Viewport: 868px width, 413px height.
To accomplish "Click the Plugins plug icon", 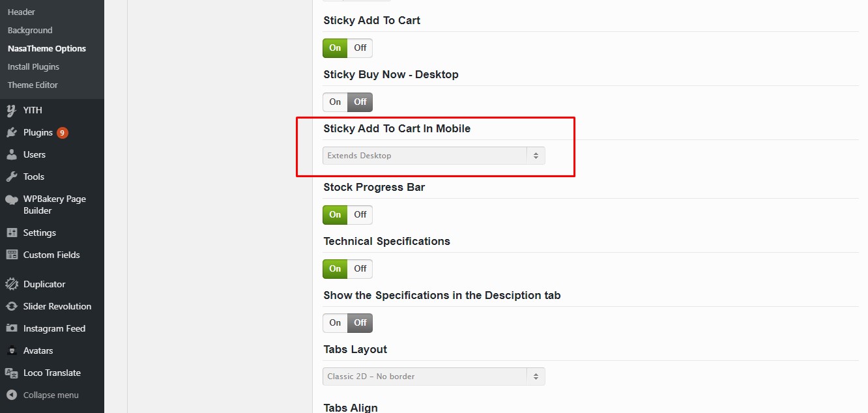I will point(11,132).
